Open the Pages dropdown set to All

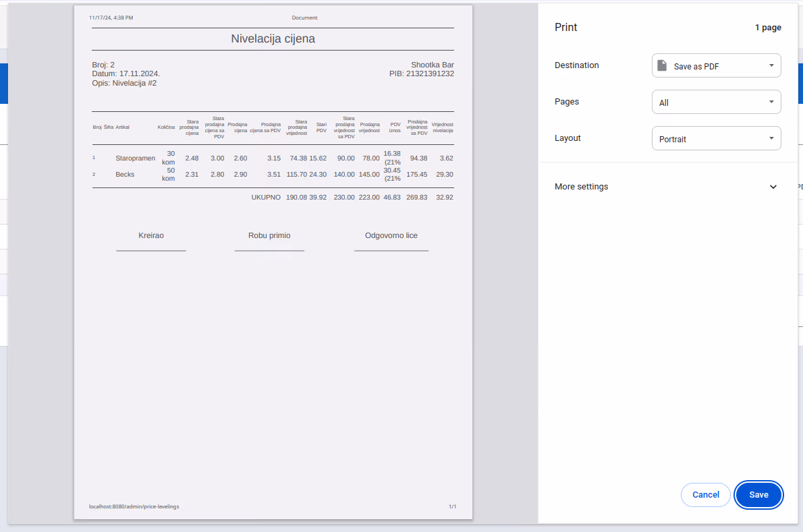716,102
